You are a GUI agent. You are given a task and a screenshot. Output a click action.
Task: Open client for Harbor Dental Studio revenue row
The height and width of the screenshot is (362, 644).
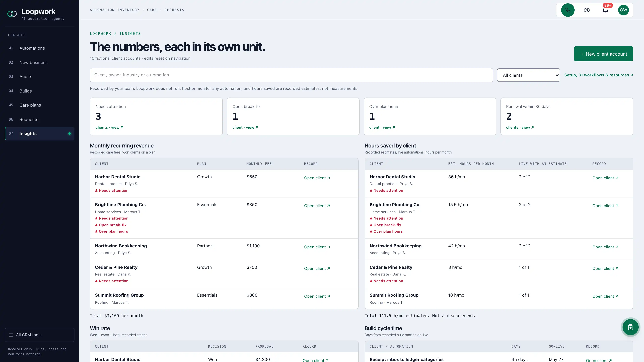[317, 178]
